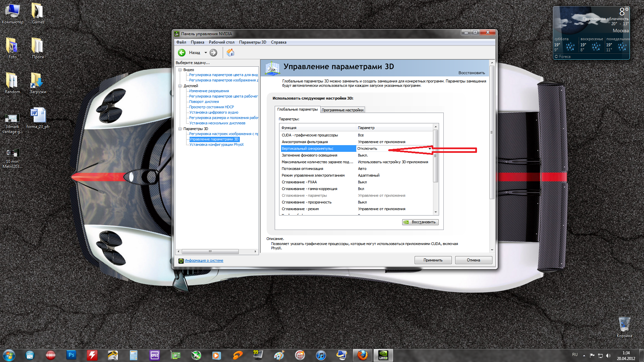Image resolution: width=644 pixels, height=362 pixels.
Task: Click the green Back arrow icon
Action: coord(182,53)
